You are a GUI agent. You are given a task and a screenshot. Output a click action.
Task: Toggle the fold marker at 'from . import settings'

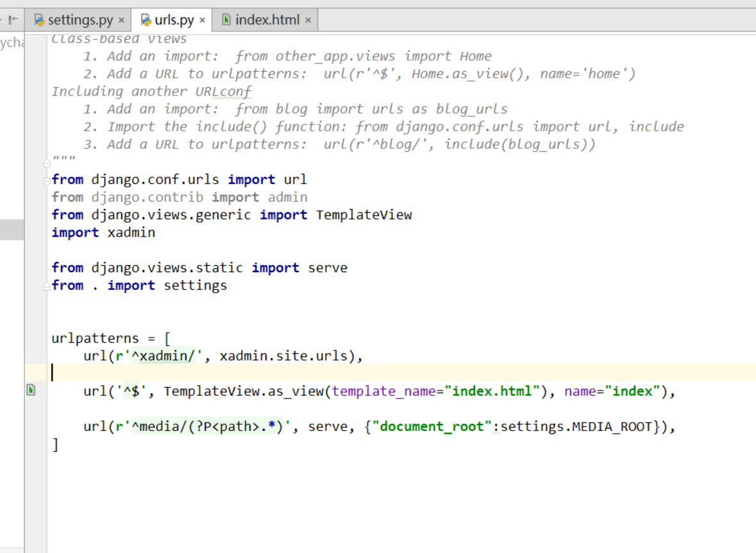(x=46, y=287)
